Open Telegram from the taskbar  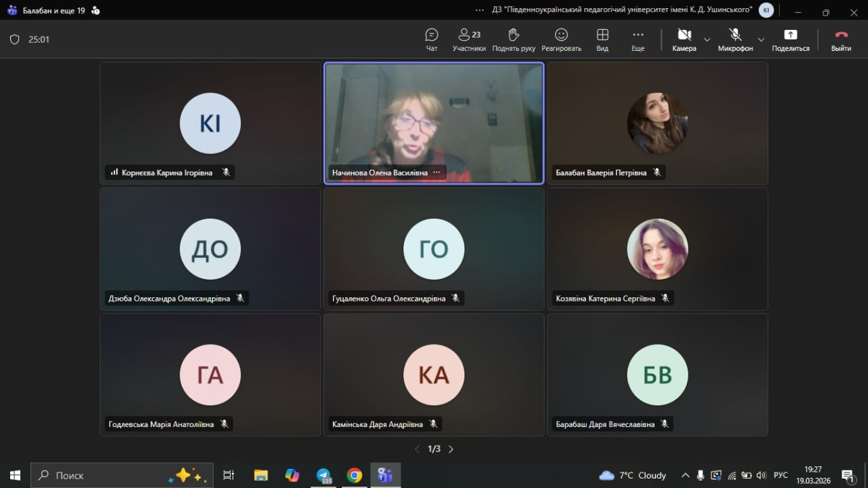[x=324, y=475]
